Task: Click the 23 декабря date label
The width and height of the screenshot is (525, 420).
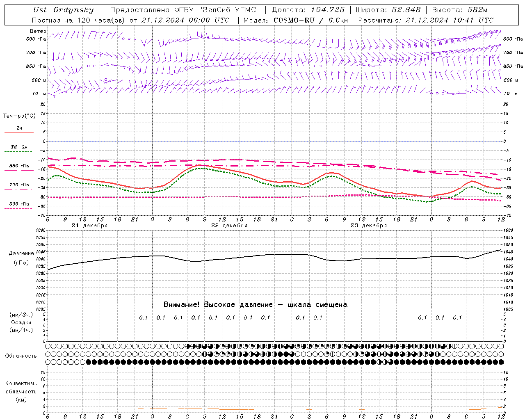Action: (369, 226)
